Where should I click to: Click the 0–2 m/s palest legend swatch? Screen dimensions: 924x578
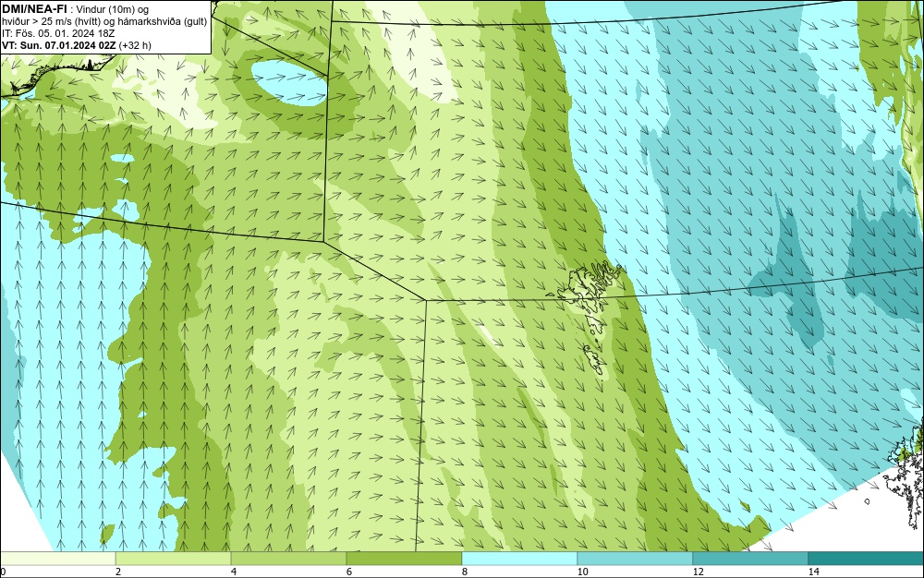point(57,559)
